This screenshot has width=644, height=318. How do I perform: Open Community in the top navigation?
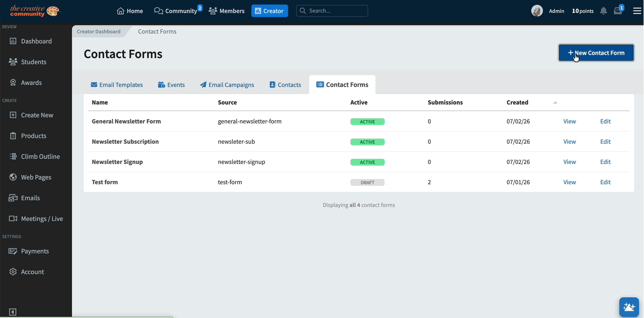[x=176, y=11]
